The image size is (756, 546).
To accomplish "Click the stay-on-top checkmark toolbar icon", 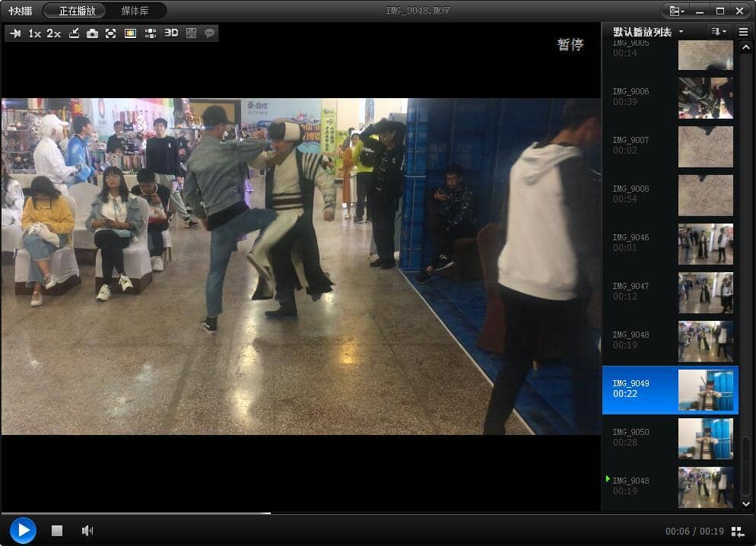I will pos(74,33).
